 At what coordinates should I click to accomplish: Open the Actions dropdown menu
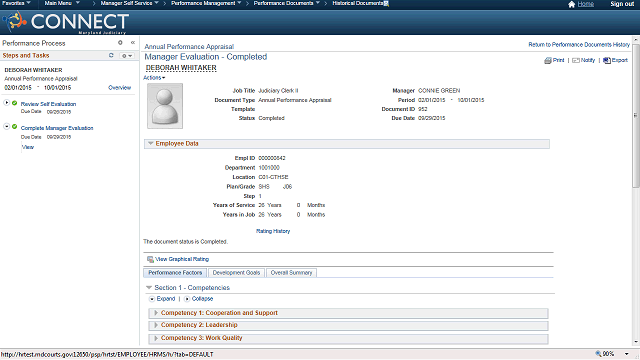[x=154, y=78]
